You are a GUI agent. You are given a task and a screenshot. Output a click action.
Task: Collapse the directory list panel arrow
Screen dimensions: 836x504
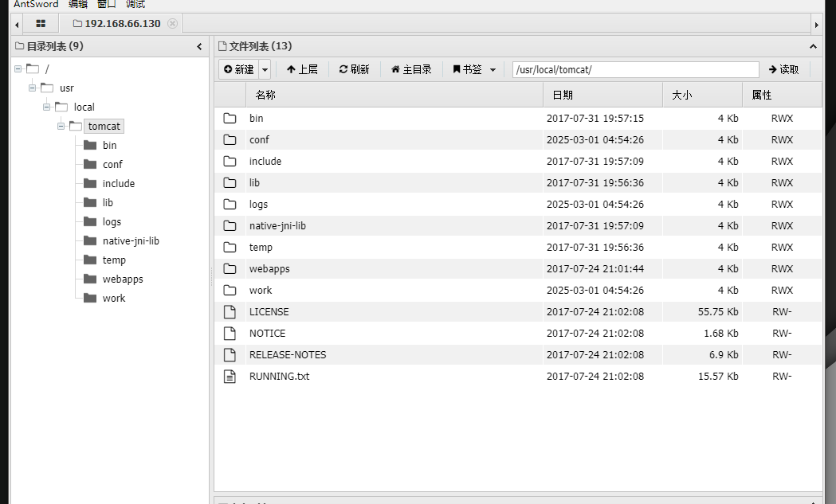pos(199,46)
